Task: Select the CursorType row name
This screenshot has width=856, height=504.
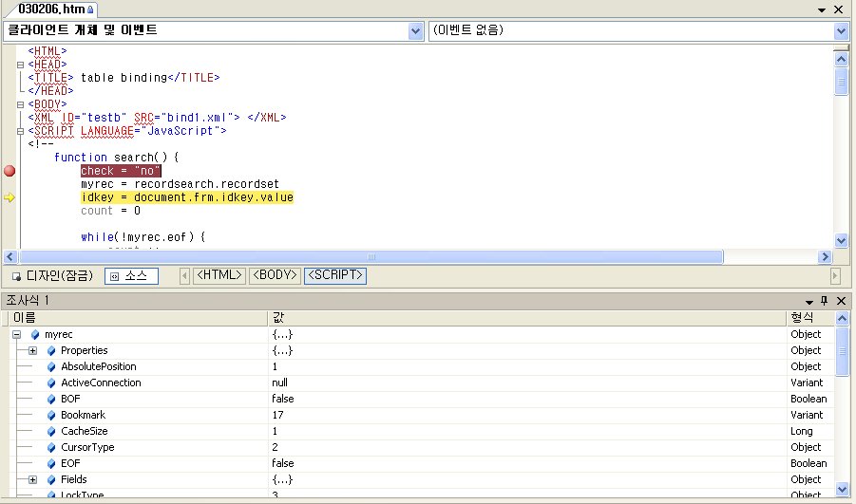Action: (x=87, y=447)
